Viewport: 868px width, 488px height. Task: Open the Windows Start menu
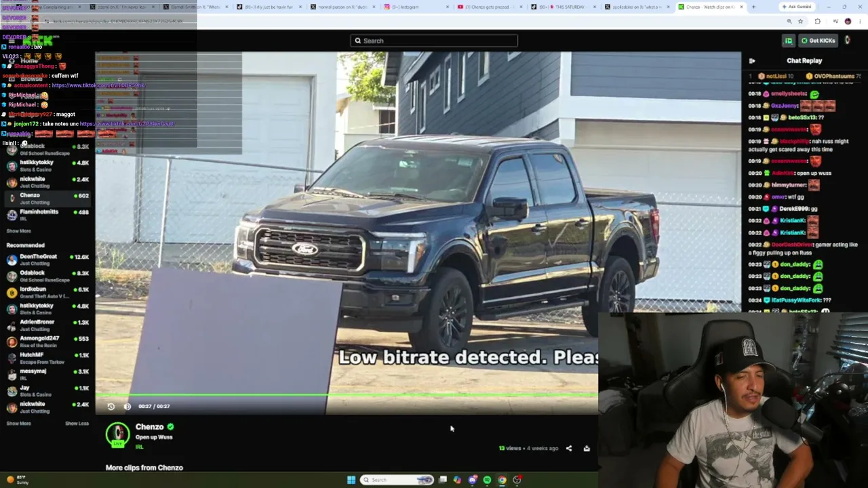pyautogui.click(x=351, y=480)
